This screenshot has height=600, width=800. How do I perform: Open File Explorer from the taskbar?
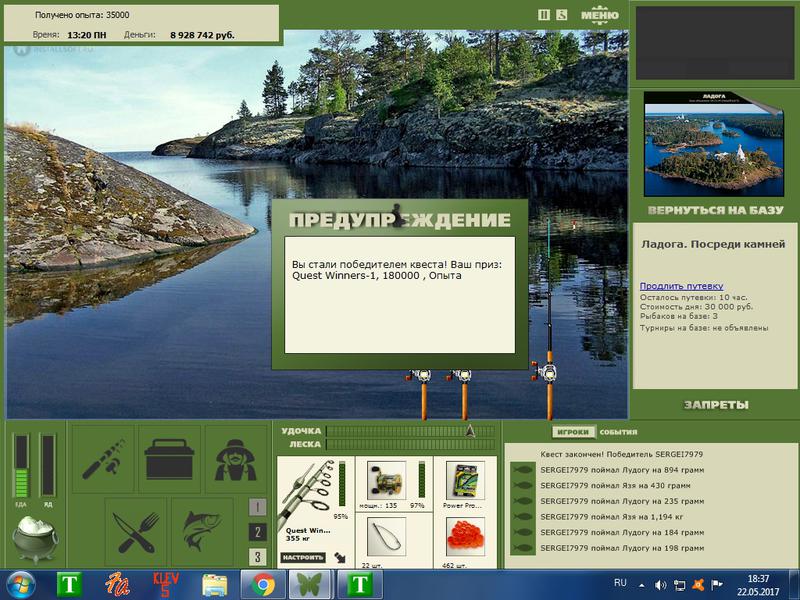(x=215, y=585)
